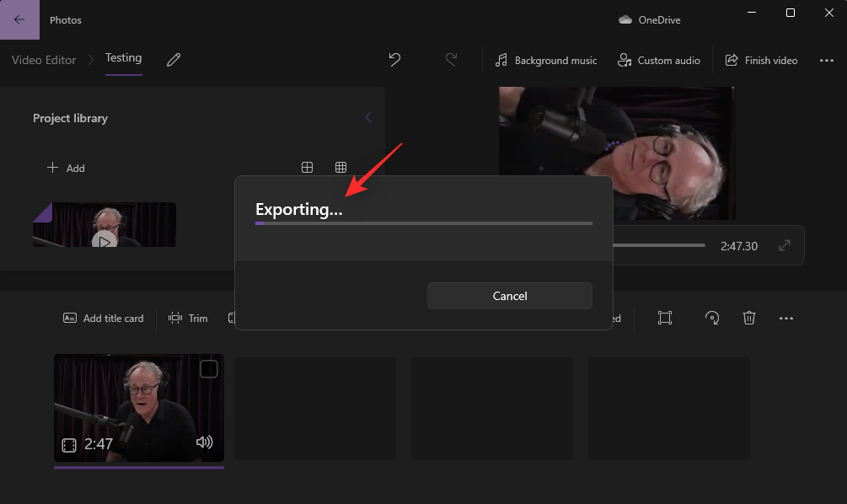Open the Video Editor breadcrumb
This screenshot has height=504, width=847.
point(44,60)
